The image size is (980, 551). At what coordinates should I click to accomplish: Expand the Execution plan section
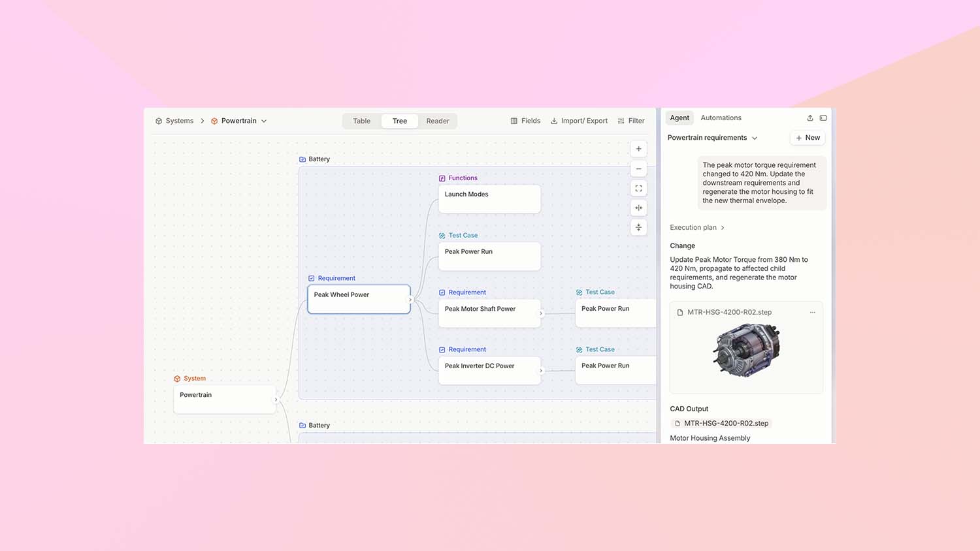[x=697, y=227]
